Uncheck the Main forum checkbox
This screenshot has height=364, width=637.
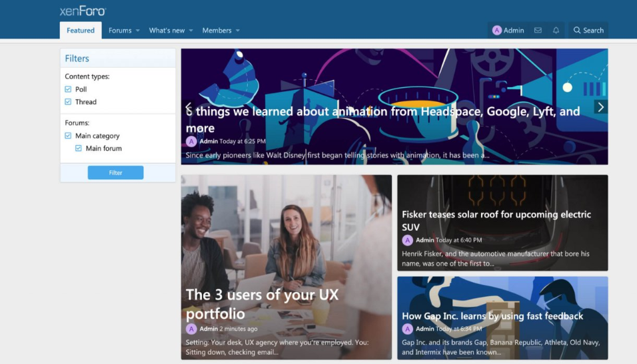[79, 148]
